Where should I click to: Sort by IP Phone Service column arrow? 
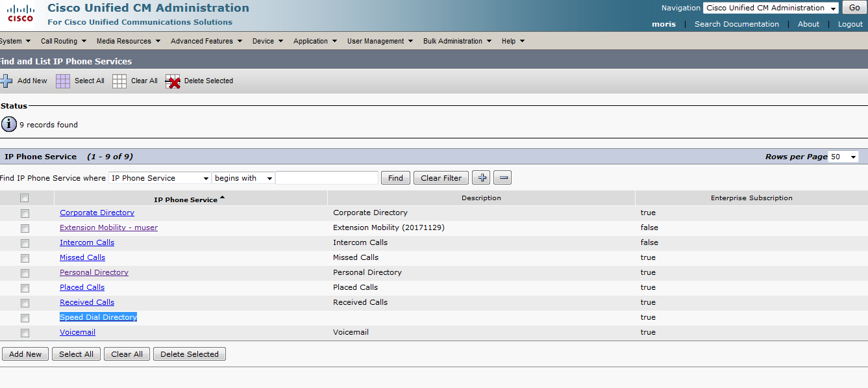[223, 198]
